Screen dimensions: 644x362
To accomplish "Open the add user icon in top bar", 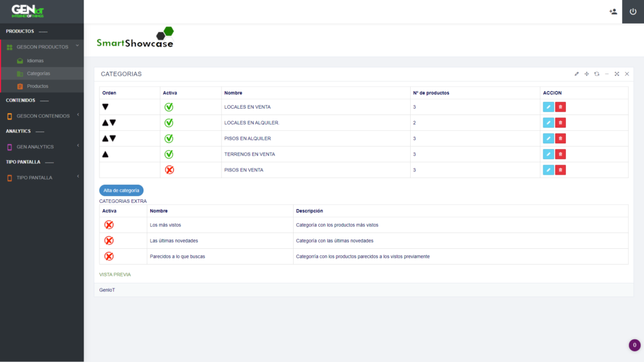I will [x=613, y=11].
